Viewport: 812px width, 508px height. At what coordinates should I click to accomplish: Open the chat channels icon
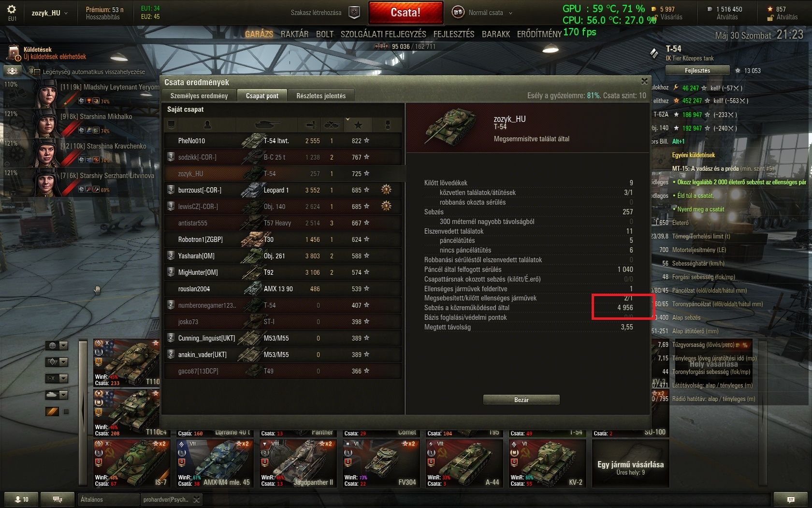point(58,499)
